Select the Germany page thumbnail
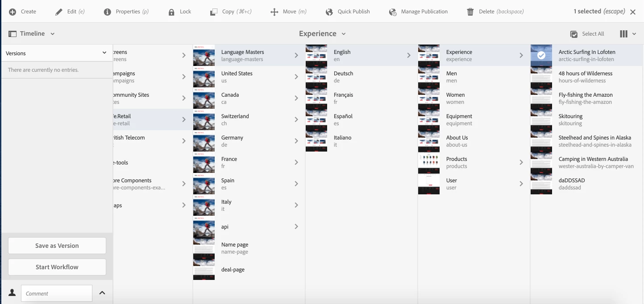The width and height of the screenshot is (644, 304). 204,141
